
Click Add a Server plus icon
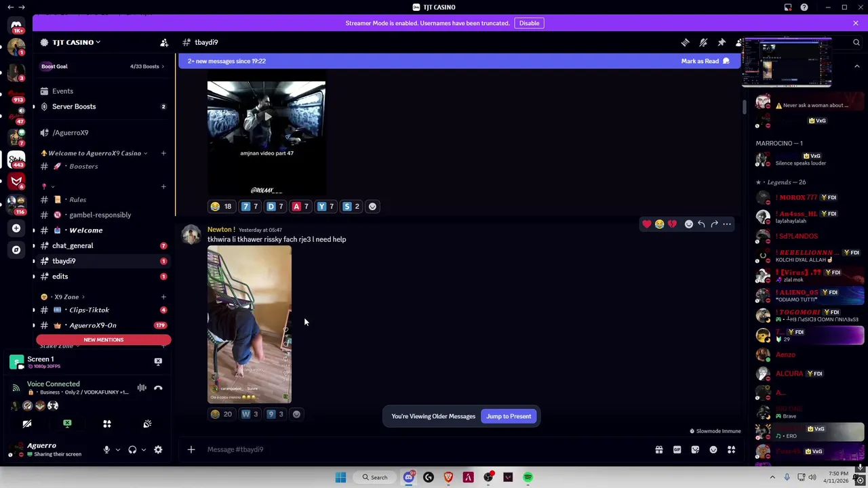[x=16, y=228]
